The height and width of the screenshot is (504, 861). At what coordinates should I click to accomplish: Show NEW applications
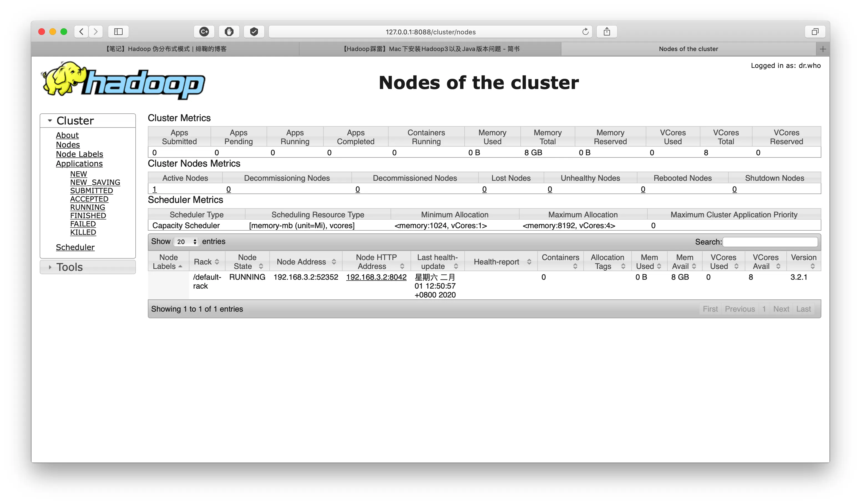78,174
